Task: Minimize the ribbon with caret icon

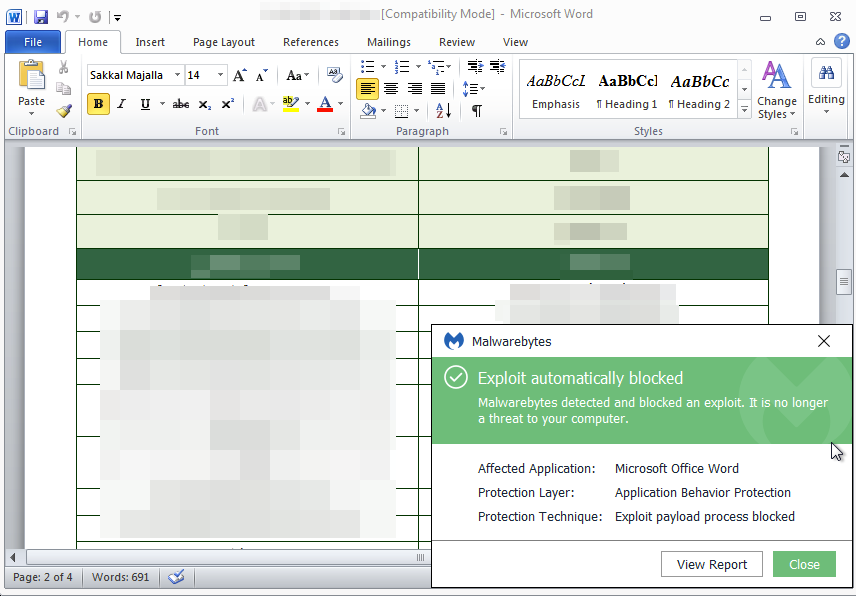Action: click(x=821, y=42)
